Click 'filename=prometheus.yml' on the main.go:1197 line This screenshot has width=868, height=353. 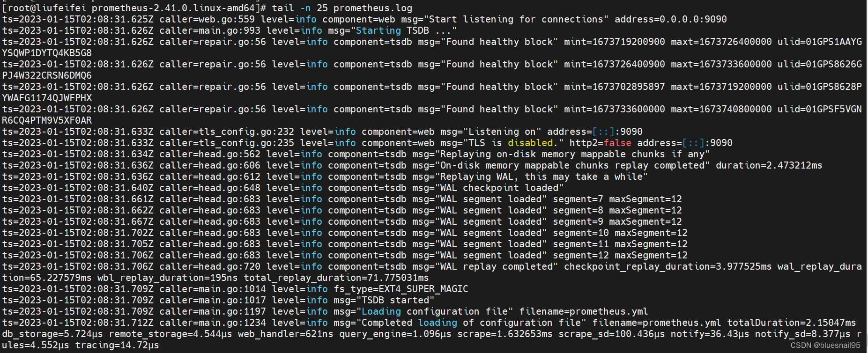pyautogui.click(x=583, y=311)
